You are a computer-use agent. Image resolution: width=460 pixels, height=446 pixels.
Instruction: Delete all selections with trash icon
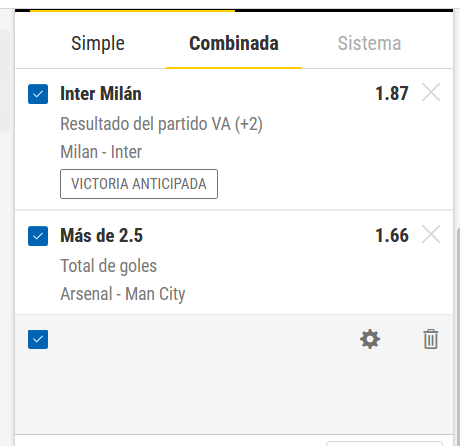(431, 339)
